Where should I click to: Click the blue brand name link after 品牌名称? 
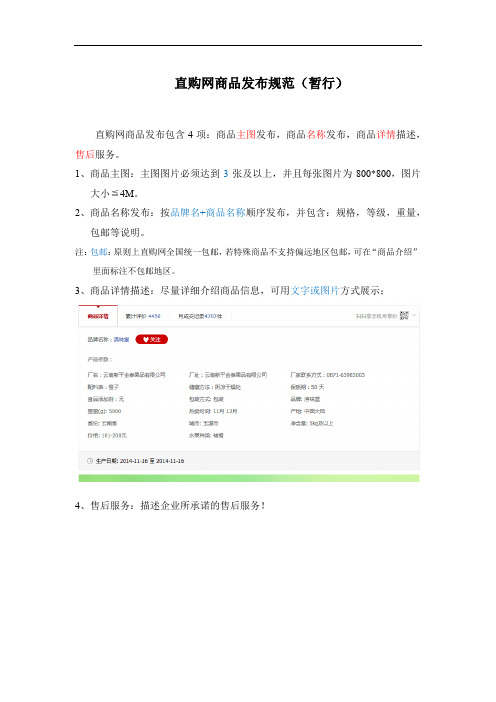[121, 339]
